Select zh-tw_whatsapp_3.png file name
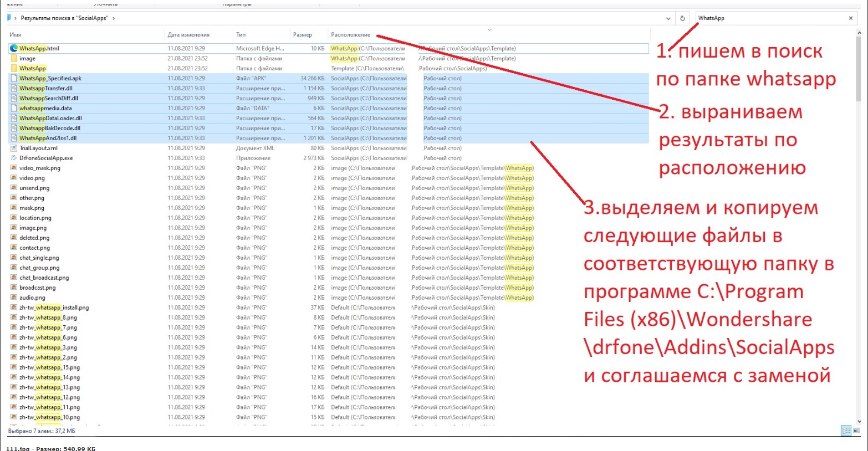 click(x=48, y=347)
